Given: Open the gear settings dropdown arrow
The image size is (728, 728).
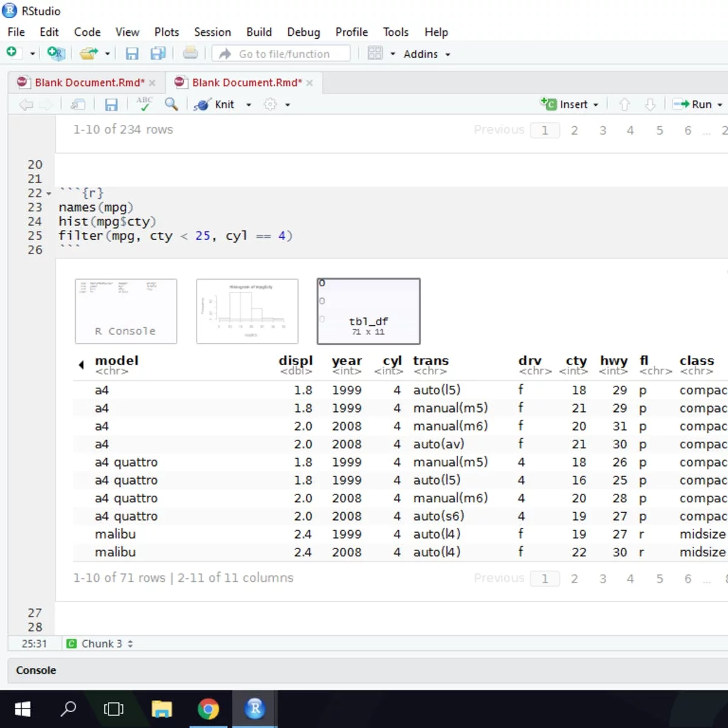Looking at the screenshot, I should pos(288,105).
